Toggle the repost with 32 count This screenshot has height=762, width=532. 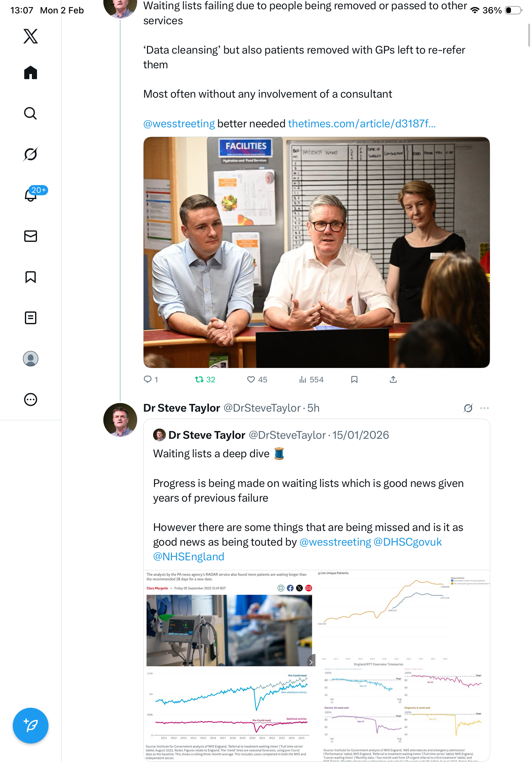199,379
